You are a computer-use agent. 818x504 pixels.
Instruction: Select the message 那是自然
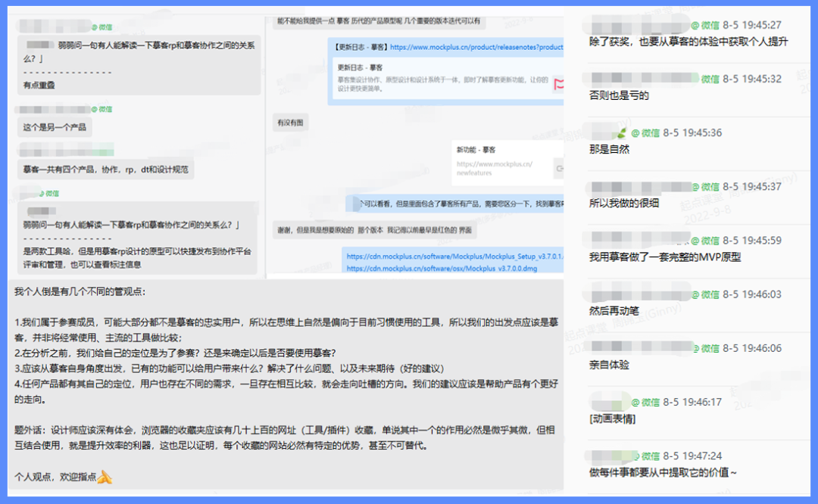coord(609,149)
